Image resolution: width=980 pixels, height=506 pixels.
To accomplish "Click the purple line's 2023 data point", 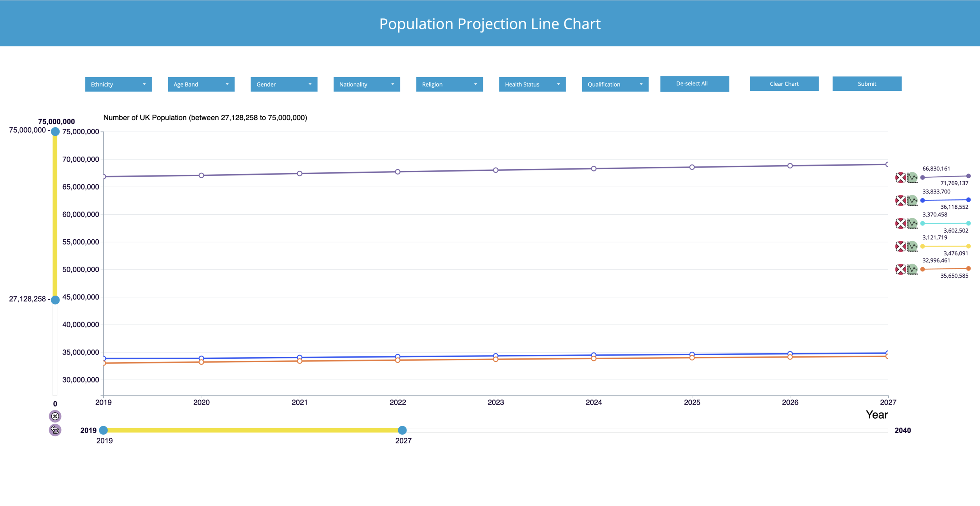I will pos(496,170).
